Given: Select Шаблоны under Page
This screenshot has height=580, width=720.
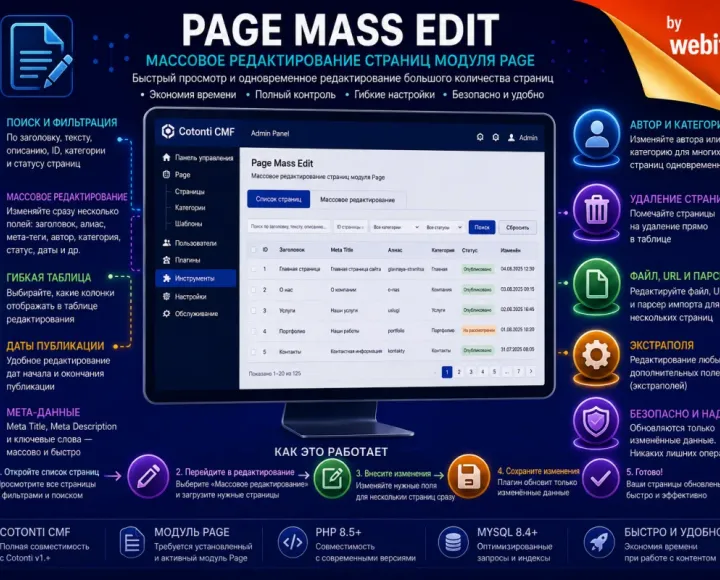Looking at the screenshot, I should [188, 224].
